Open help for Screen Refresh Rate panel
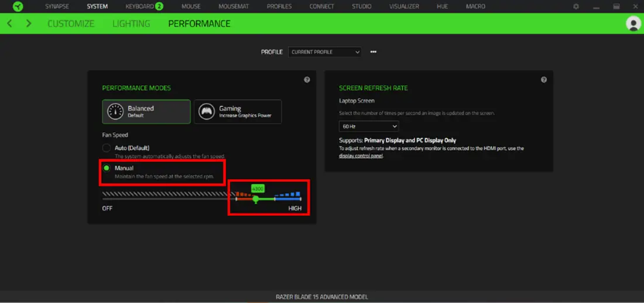This screenshot has width=644, height=303. pyautogui.click(x=544, y=80)
